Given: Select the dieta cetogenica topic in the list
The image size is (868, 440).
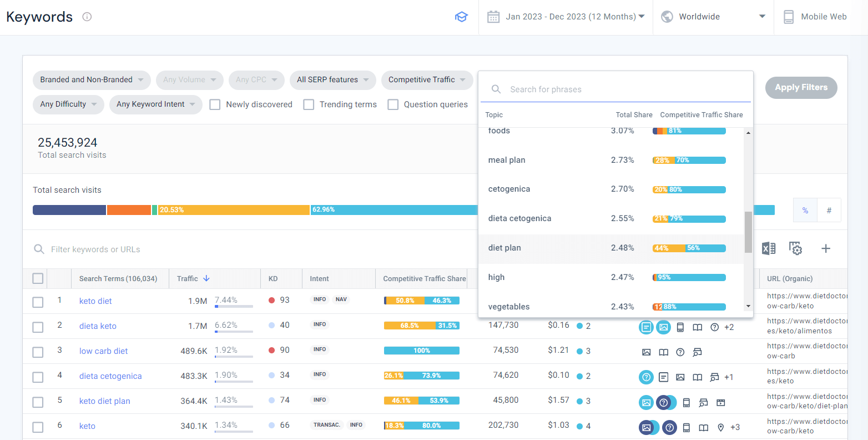Looking at the screenshot, I should point(611,219).
